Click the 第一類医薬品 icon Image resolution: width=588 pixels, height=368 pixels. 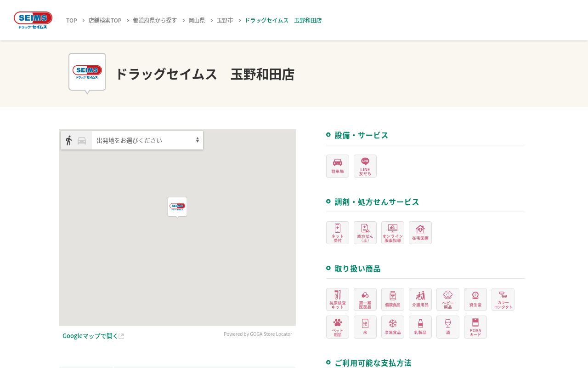click(x=365, y=299)
